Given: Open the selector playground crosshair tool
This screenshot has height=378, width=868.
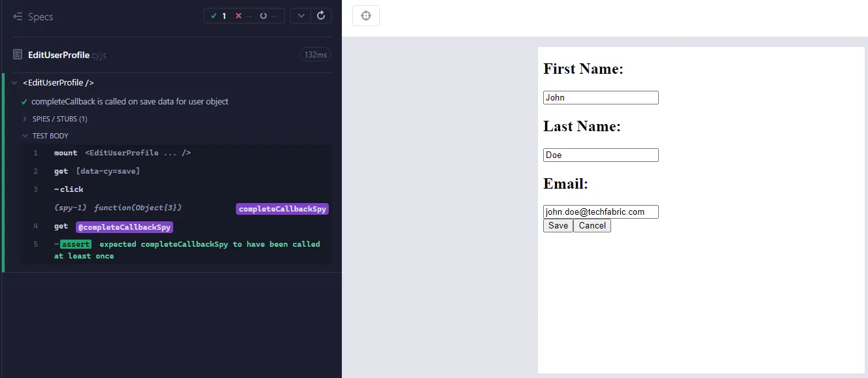Looking at the screenshot, I should pyautogui.click(x=365, y=16).
